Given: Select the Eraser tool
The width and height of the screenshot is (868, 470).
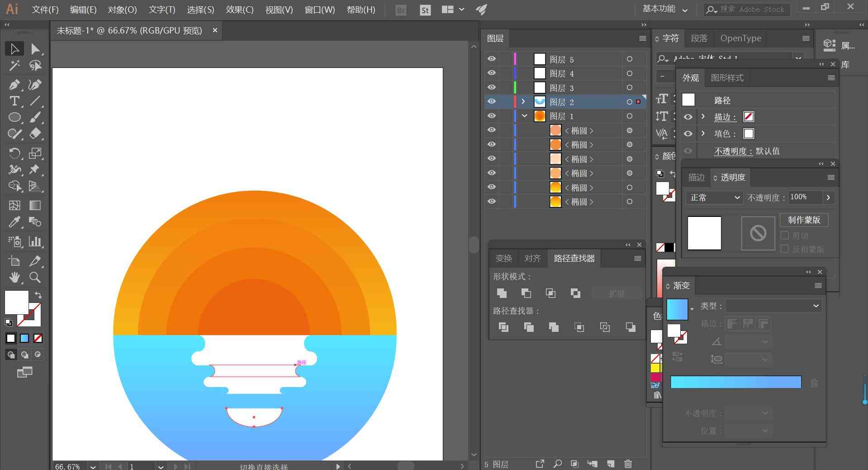Looking at the screenshot, I should click(35, 134).
